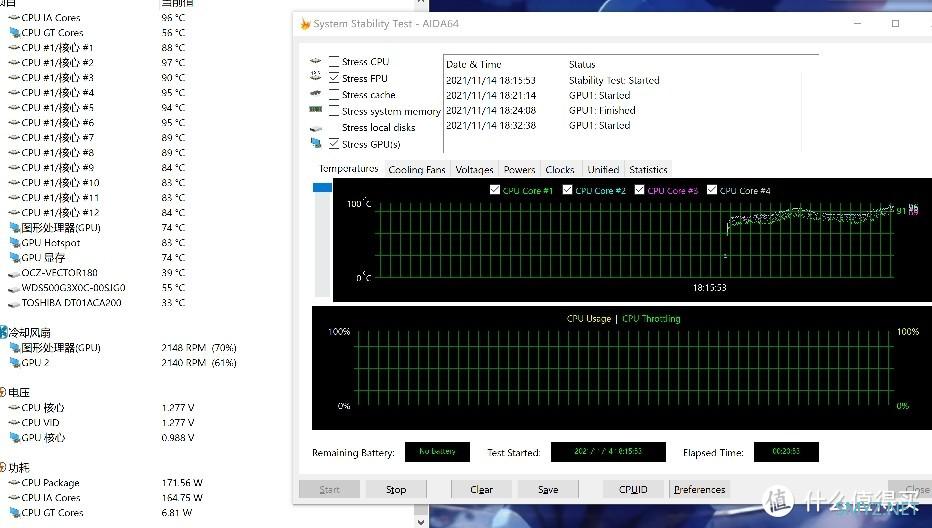932x528 pixels.
Task: Enable the Stress cache checkbox
Action: coord(334,95)
